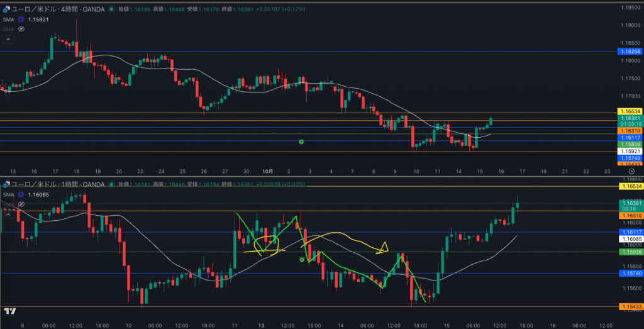The image size is (644, 329).
Task: Show the hidden SMA indicator in upper chart
Action: point(21,29)
